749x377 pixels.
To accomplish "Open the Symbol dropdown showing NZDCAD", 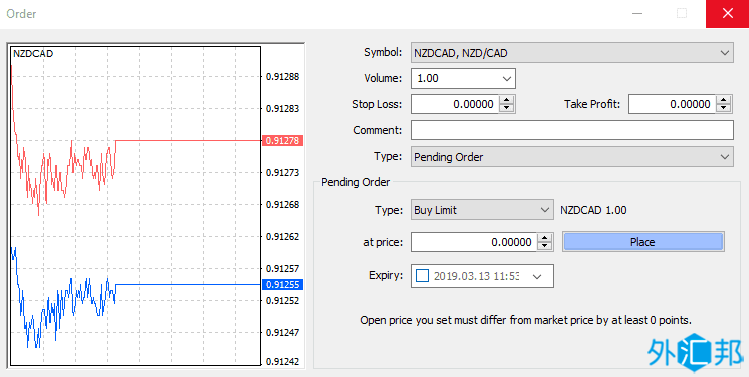I will coord(572,53).
